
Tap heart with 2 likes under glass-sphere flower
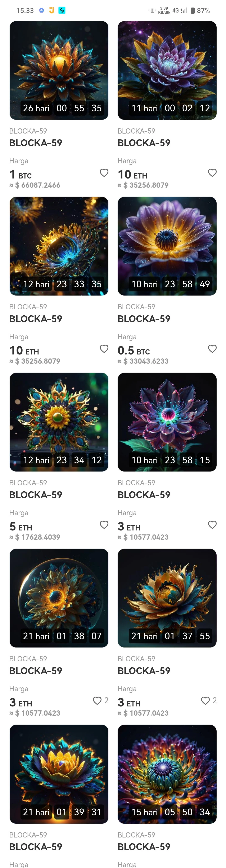click(97, 701)
